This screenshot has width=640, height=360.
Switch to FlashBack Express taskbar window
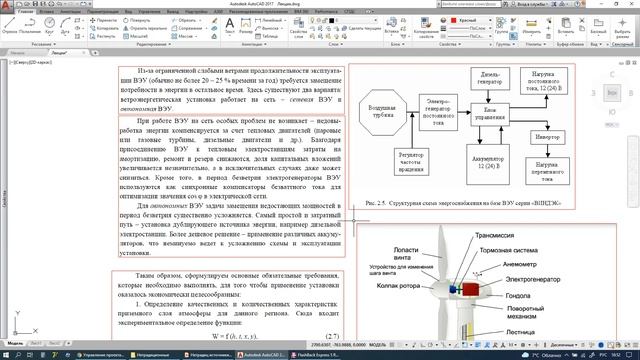pyautogui.click(x=315, y=355)
